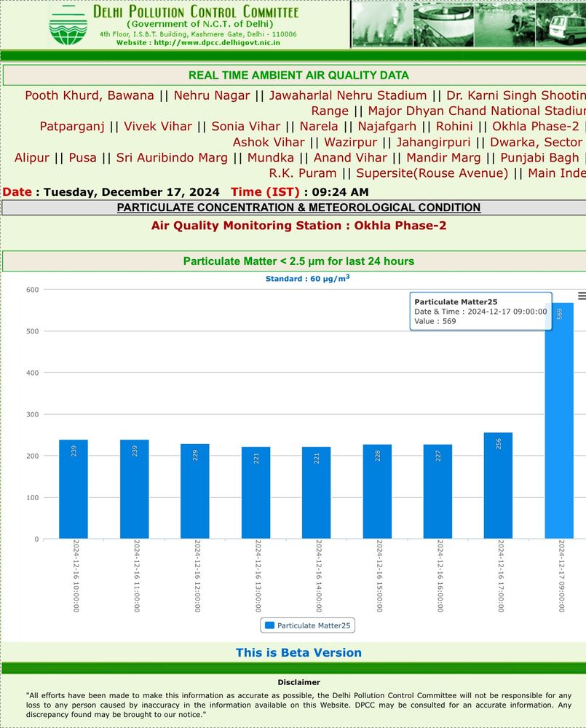Click the 'Disclaimer' heading
The image size is (586, 728).
click(x=298, y=682)
